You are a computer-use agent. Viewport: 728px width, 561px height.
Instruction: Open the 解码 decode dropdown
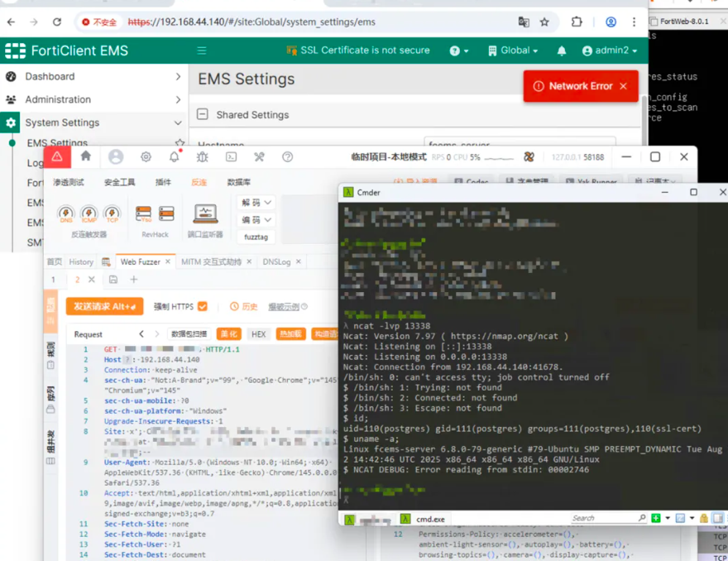click(256, 203)
